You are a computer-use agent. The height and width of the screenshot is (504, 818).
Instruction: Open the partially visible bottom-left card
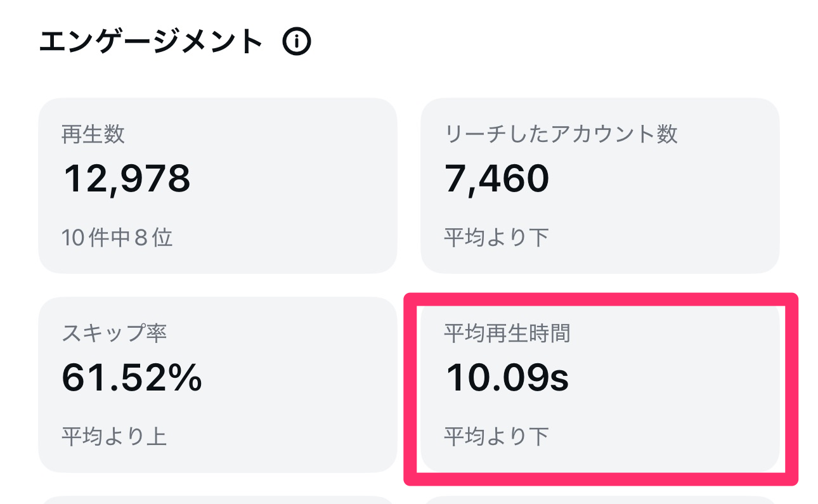(x=217, y=500)
